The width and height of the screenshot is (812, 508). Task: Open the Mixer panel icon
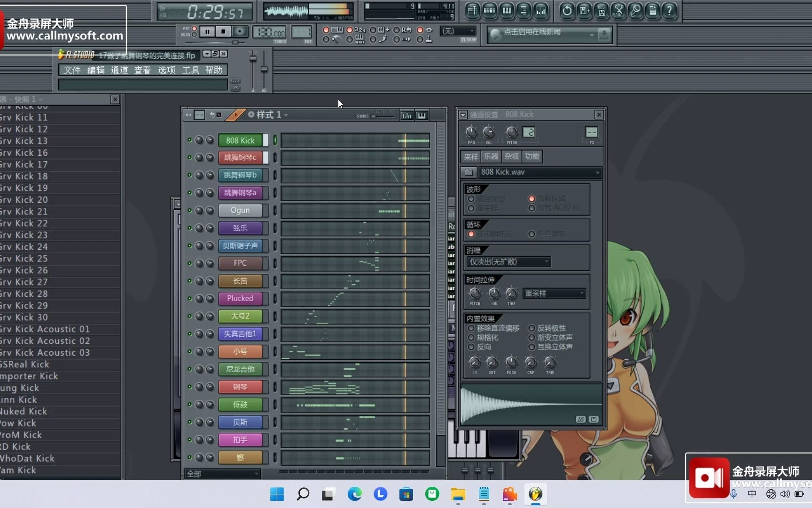click(x=540, y=10)
